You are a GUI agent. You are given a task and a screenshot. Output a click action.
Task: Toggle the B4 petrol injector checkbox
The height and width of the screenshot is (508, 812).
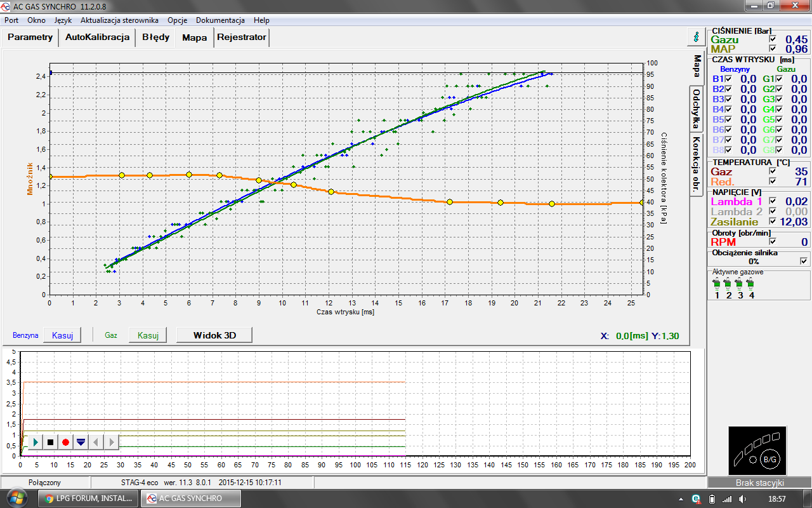tap(728, 109)
